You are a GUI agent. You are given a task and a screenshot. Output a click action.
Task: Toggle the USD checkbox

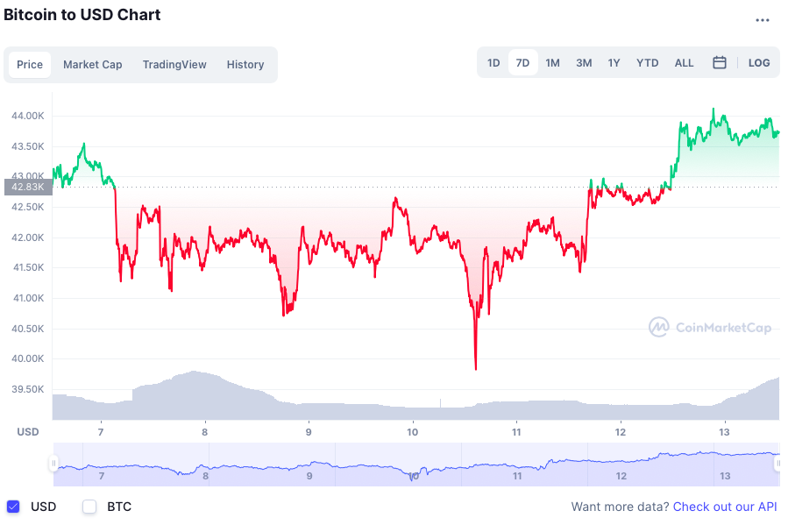pyautogui.click(x=13, y=507)
